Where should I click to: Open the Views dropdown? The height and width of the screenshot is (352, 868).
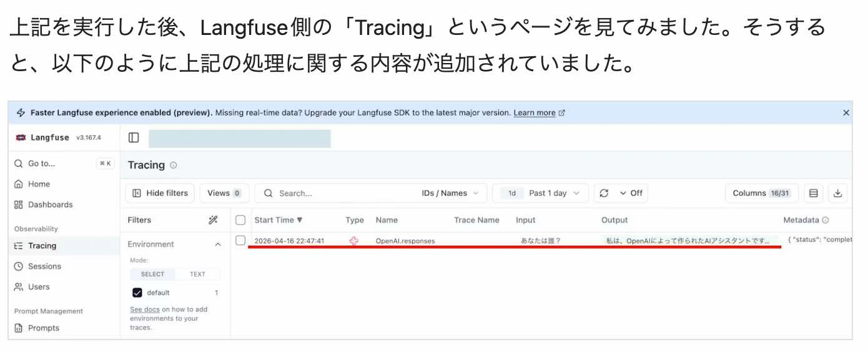(x=224, y=193)
